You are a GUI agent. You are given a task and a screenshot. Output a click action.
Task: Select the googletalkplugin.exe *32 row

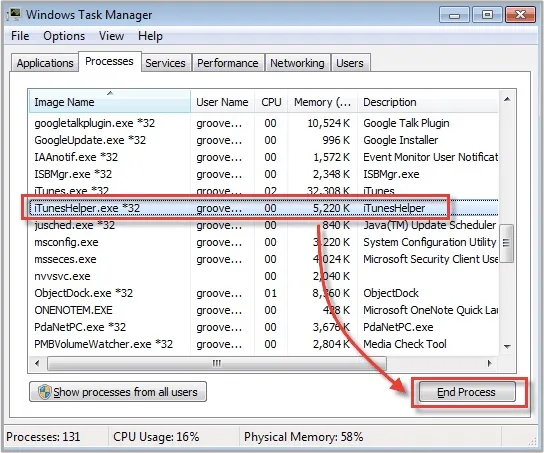pyautogui.click(x=264, y=123)
